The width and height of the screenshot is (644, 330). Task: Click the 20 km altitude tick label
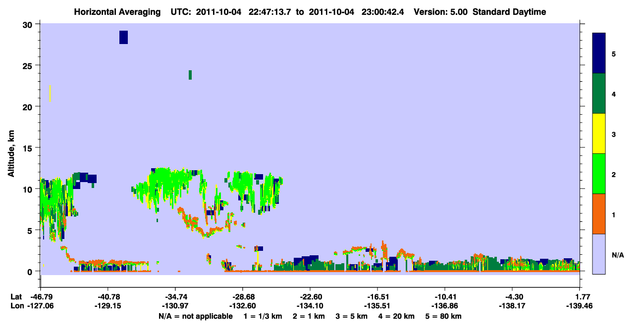coord(29,106)
